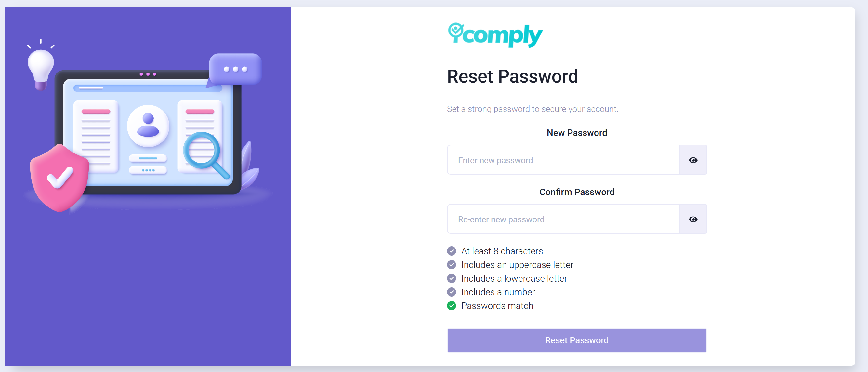The width and height of the screenshot is (868, 372).
Task: Select the Confirm Password label
Action: click(576, 192)
